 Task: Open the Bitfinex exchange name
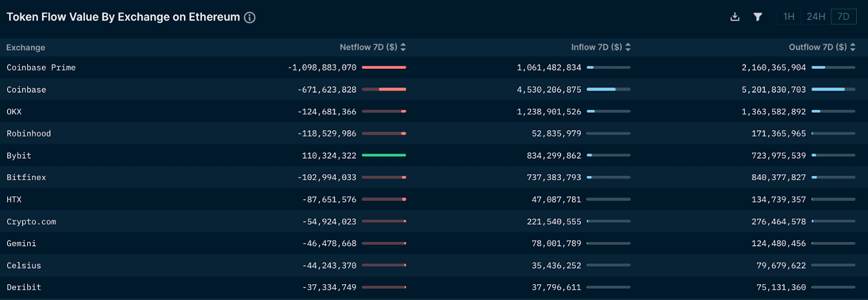(x=26, y=177)
